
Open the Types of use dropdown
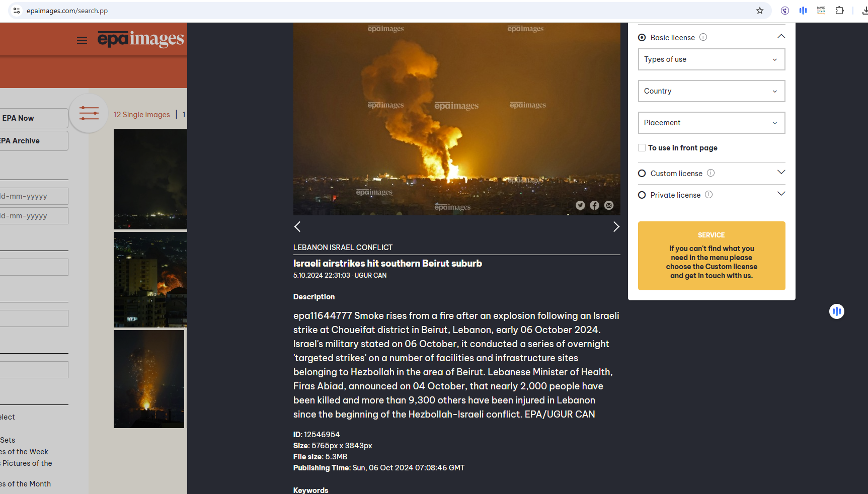tap(712, 59)
